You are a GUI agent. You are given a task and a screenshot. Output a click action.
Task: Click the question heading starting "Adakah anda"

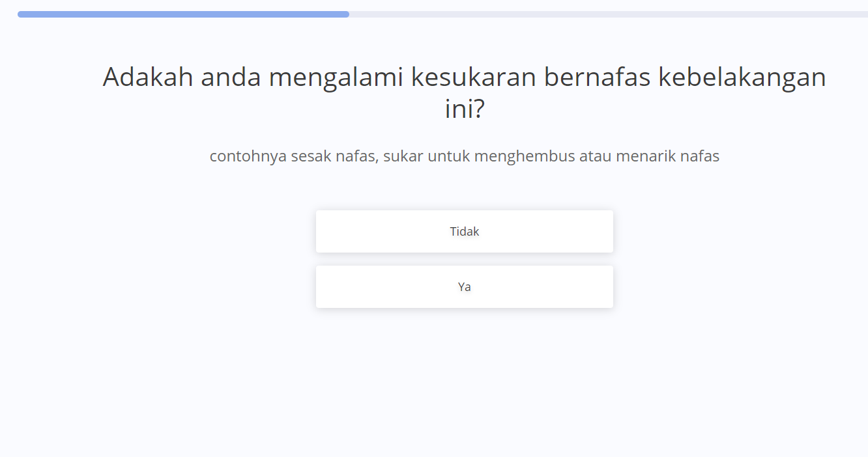(x=464, y=77)
